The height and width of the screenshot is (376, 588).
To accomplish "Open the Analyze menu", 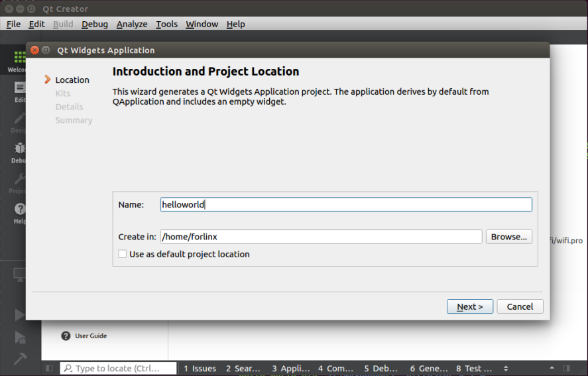I will point(132,24).
